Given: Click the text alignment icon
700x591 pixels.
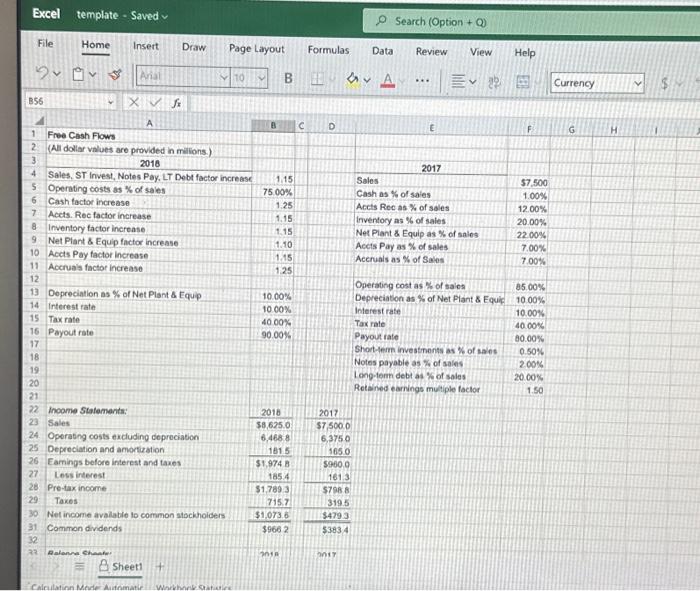Looking at the screenshot, I should tap(458, 82).
